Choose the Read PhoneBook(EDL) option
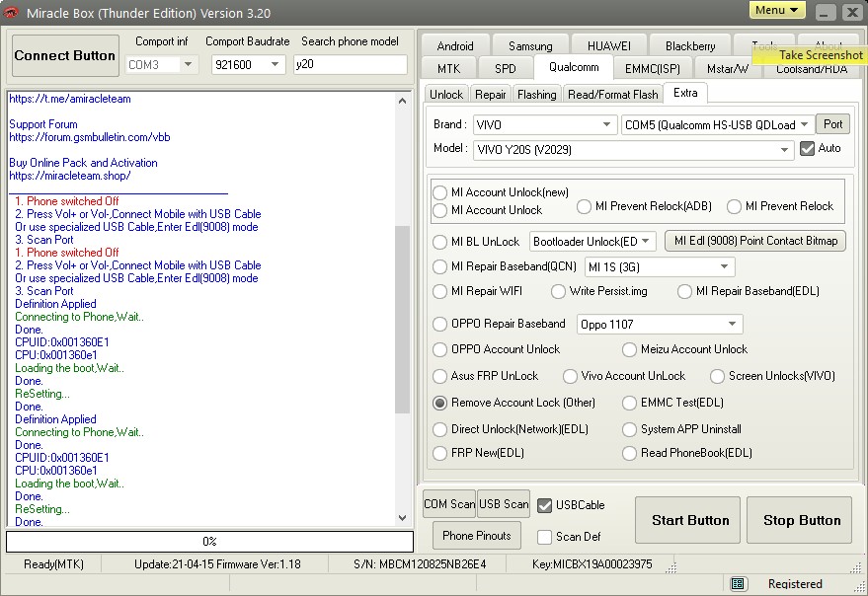This screenshot has width=868, height=596. pos(629,453)
